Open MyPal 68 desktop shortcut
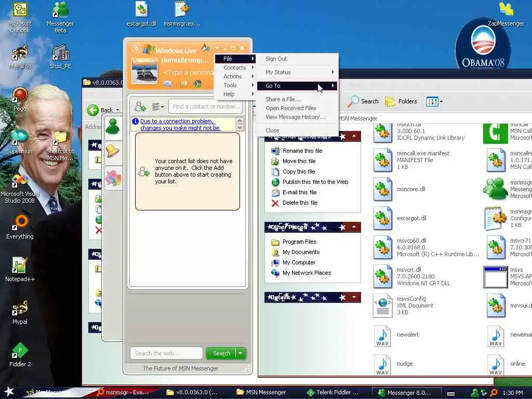The width and height of the screenshot is (532, 399). pos(20,57)
